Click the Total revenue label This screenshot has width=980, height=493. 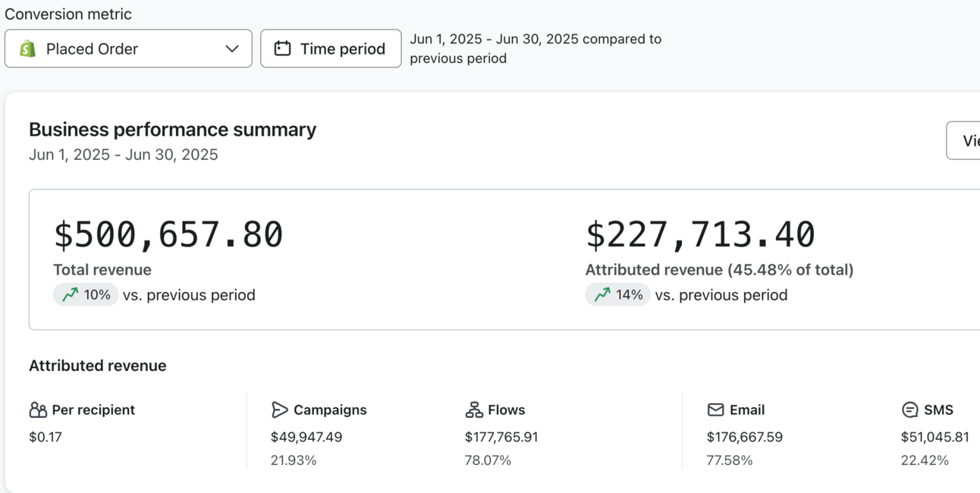102,270
